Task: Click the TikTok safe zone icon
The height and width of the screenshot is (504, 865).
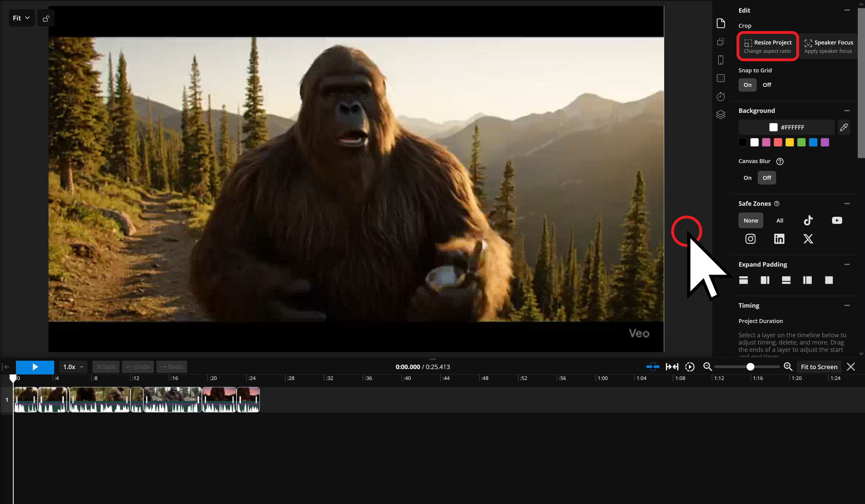Action: click(x=808, y=220)
